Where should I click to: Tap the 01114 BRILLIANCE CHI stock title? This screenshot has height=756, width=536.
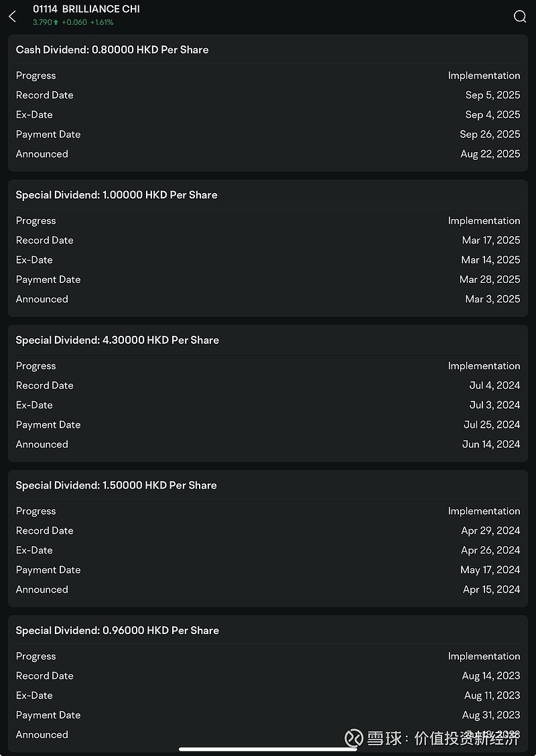pos(86,9)
